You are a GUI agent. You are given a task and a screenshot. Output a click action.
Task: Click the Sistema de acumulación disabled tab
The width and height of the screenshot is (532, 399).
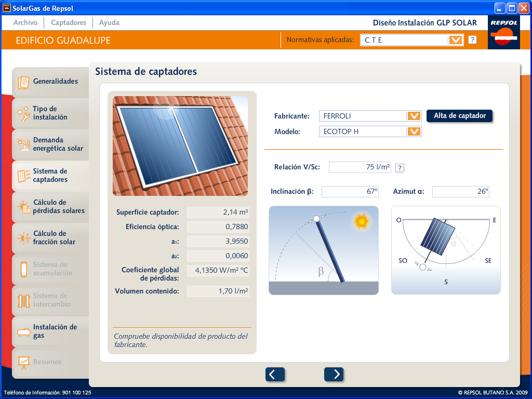(x=50, y=269)
